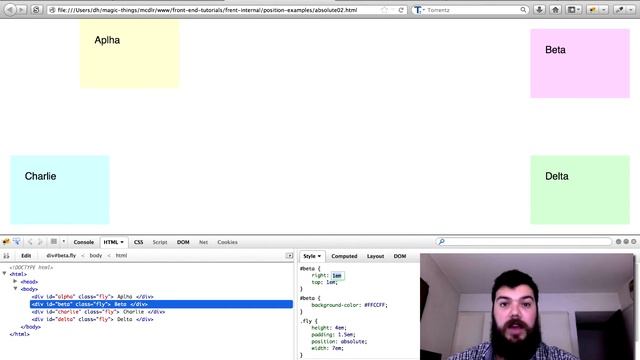640x360 pixels.
Task: Click the background-color #FFCCFF value
Action: point(375,305)
